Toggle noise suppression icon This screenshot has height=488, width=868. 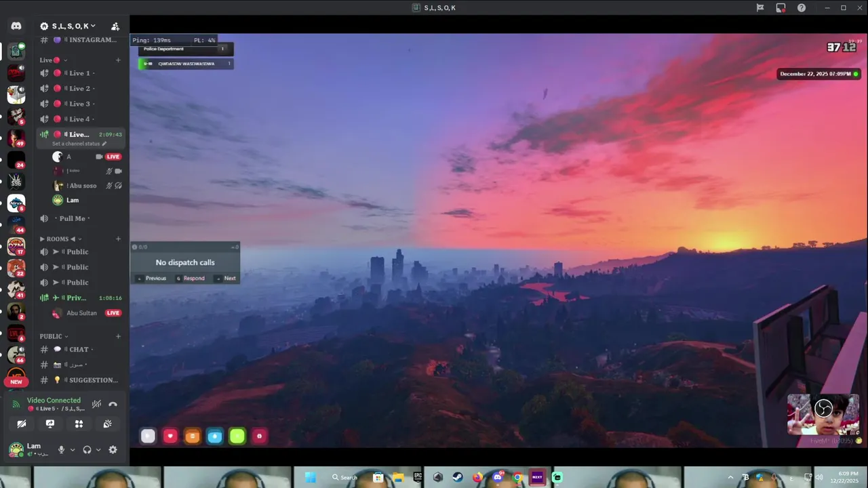click(96, 404)
